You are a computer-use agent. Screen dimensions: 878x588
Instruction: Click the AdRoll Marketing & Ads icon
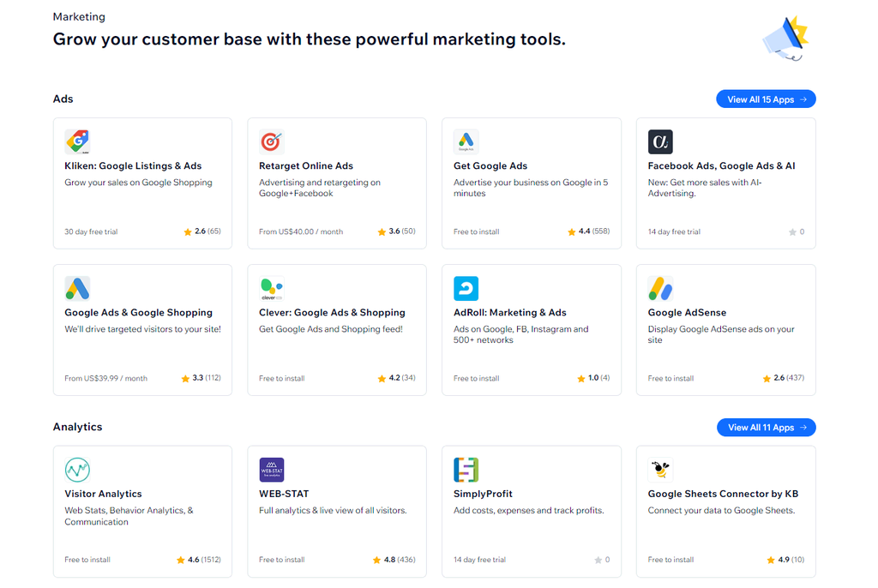pos(466,288)
